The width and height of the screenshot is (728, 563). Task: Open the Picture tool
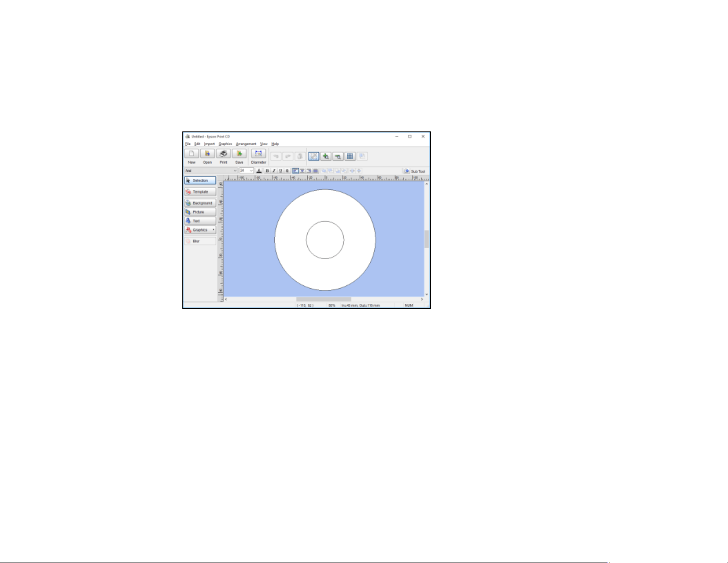click(200, 212)
